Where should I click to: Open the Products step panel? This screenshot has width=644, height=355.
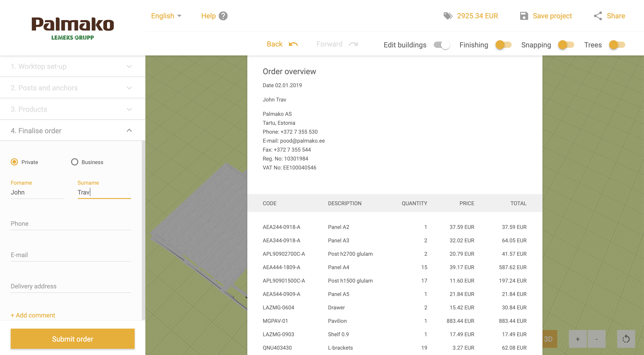pyautogui.click(x=72, y=109)
